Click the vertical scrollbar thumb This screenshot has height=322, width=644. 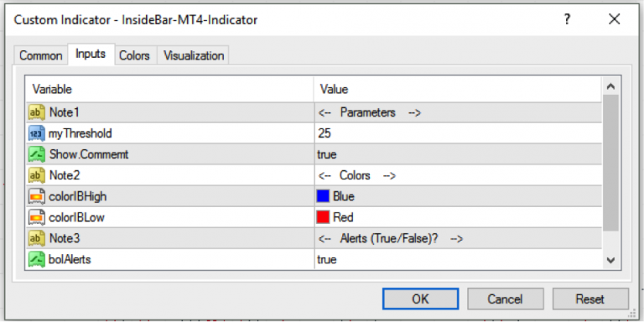point(610,163)
